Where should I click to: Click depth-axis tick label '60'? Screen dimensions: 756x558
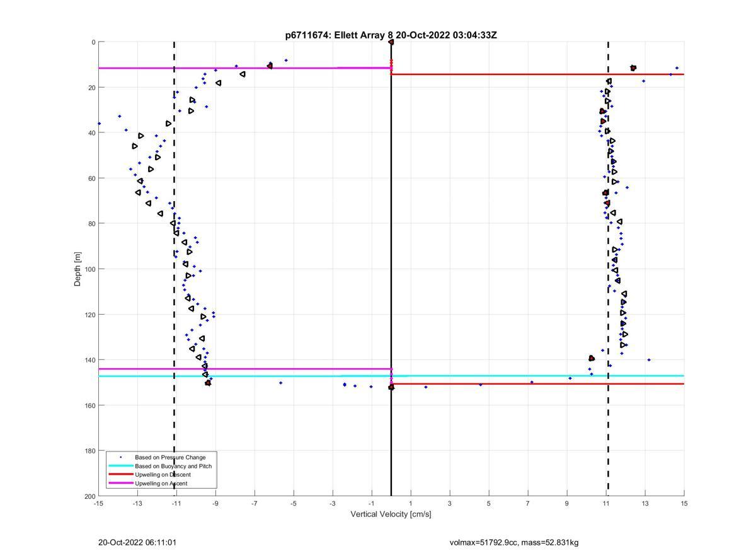click(x=91, y=178)
